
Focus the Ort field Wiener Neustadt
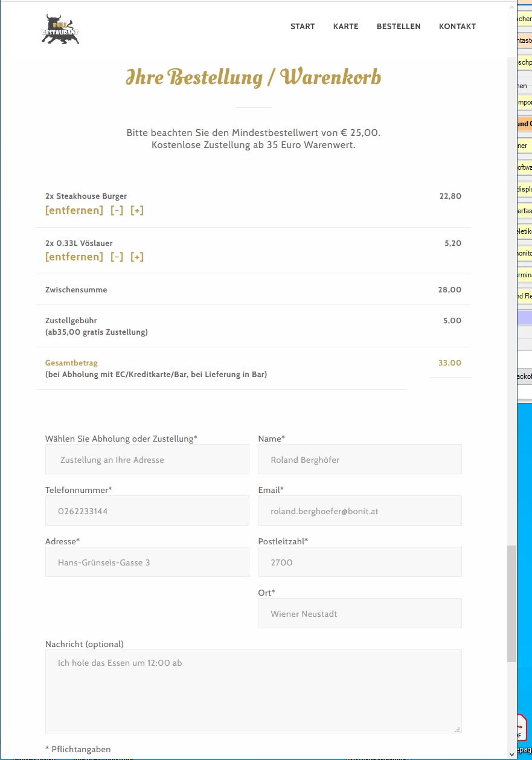(360, 614)
